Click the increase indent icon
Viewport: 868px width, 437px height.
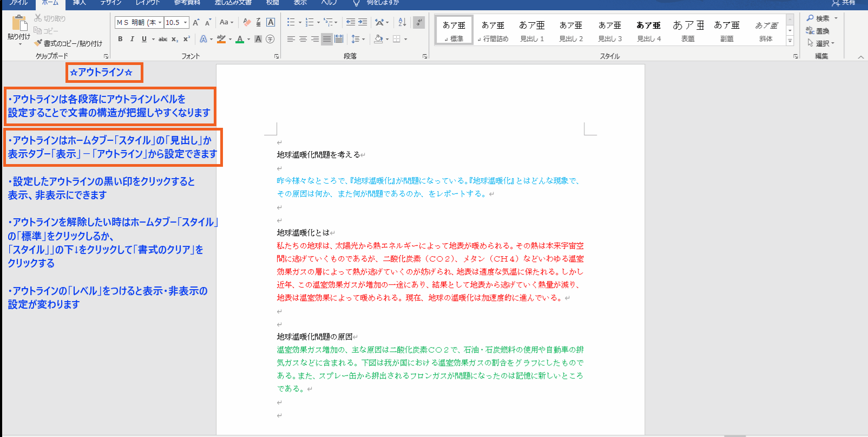[363, 22]
